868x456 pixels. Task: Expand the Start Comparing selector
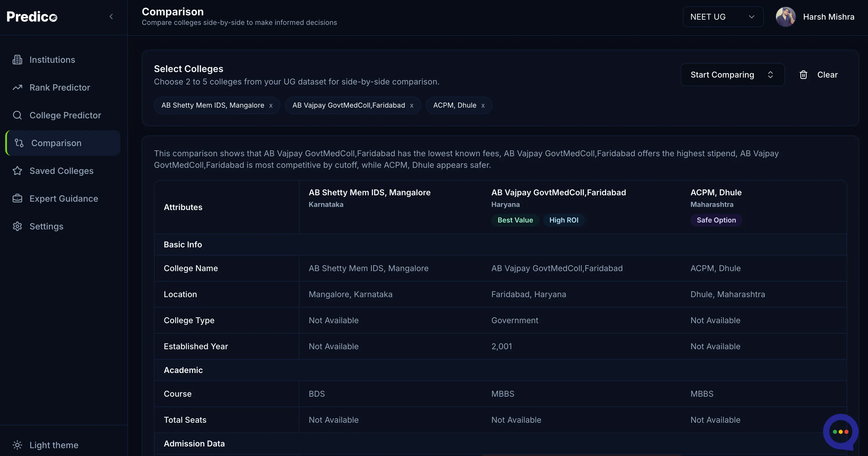tap(733, 74)
